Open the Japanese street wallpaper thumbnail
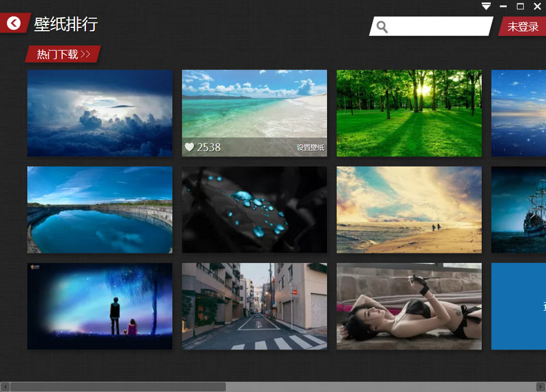This screenshot has height=392, width=546. [254, 306]
